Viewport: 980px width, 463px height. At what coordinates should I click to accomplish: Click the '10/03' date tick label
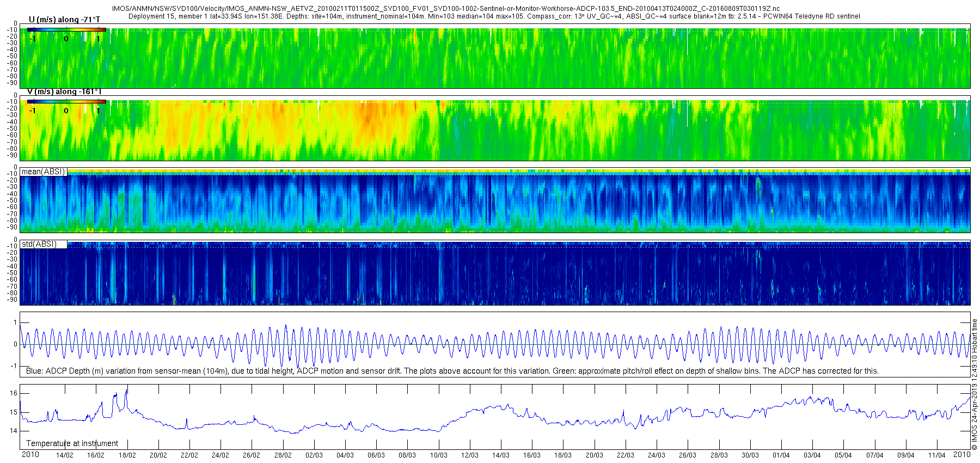(439, 455)
